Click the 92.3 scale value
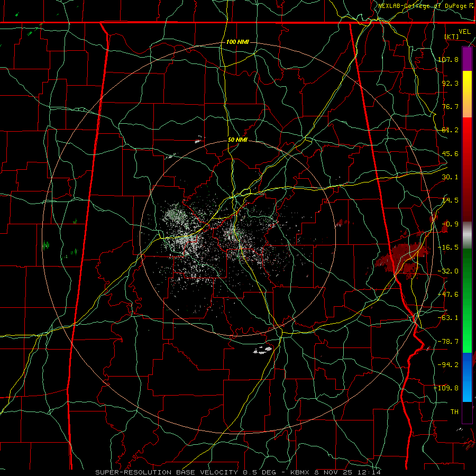Viewport: 476px width, 476px height. coord(450,83)
